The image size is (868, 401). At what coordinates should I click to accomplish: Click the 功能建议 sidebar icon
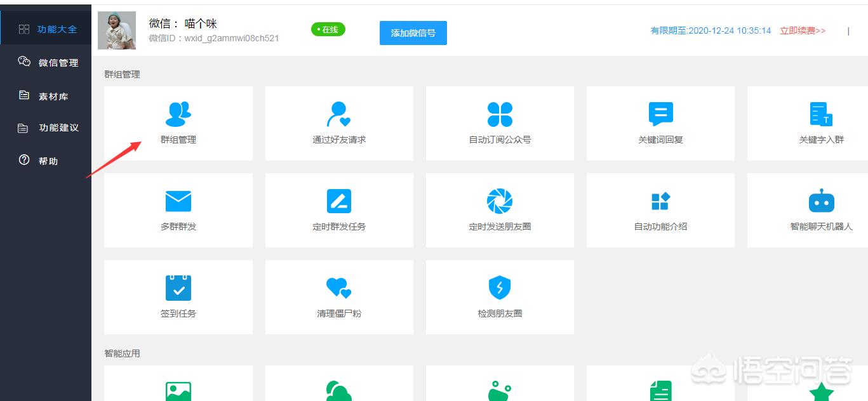pos(23,128)
